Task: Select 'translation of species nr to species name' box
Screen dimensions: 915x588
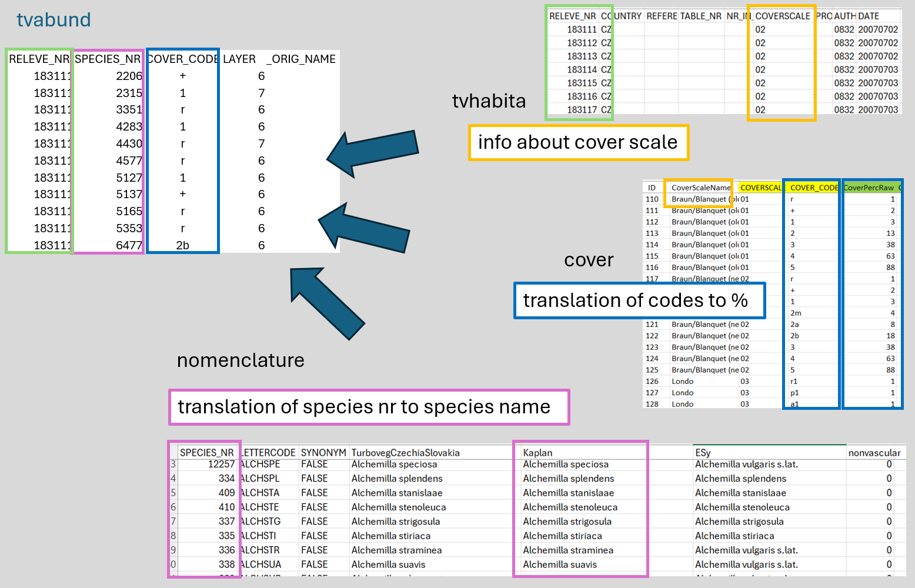Action: 369,407
